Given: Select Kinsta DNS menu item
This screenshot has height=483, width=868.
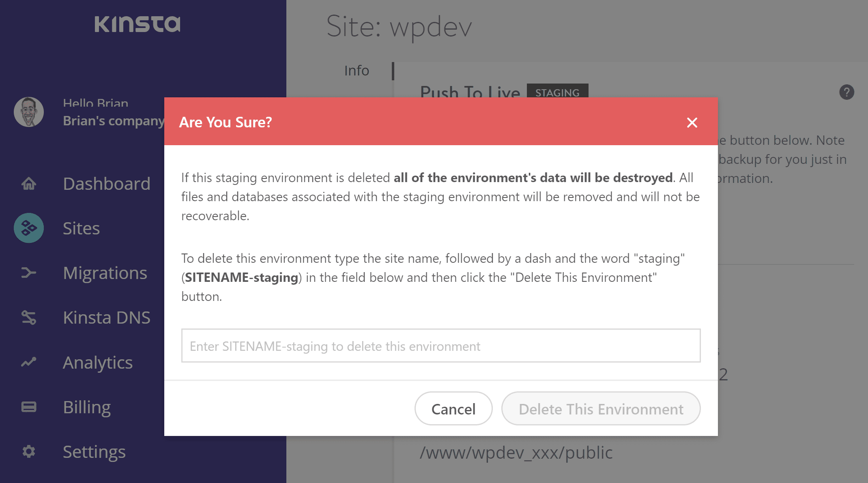Looking at the screenshot, I should 107,318.
